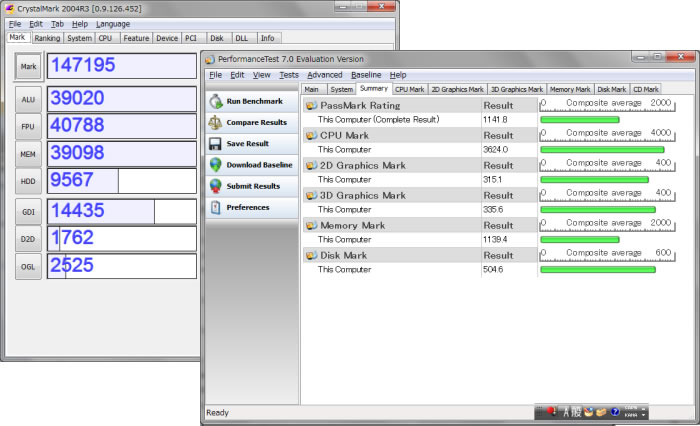Click the PassMark Rating green result bar
Screen dimensions: 700x426
(579, 120)
